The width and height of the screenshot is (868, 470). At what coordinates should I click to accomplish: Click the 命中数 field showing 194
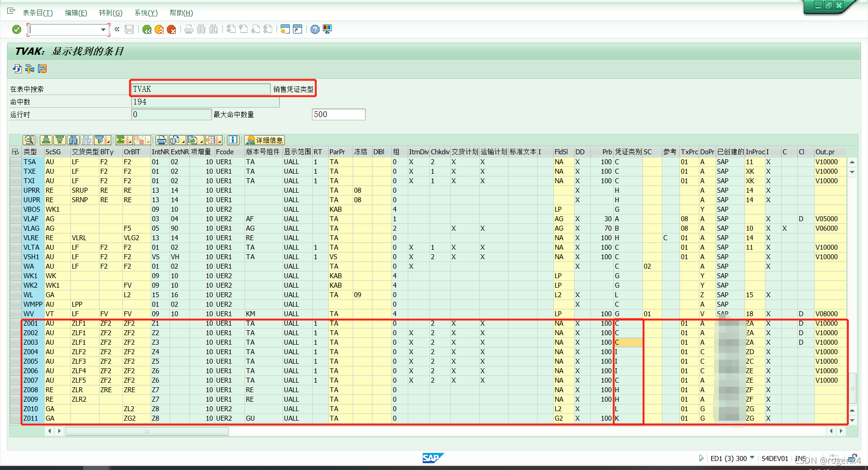[x=205, y=102]
